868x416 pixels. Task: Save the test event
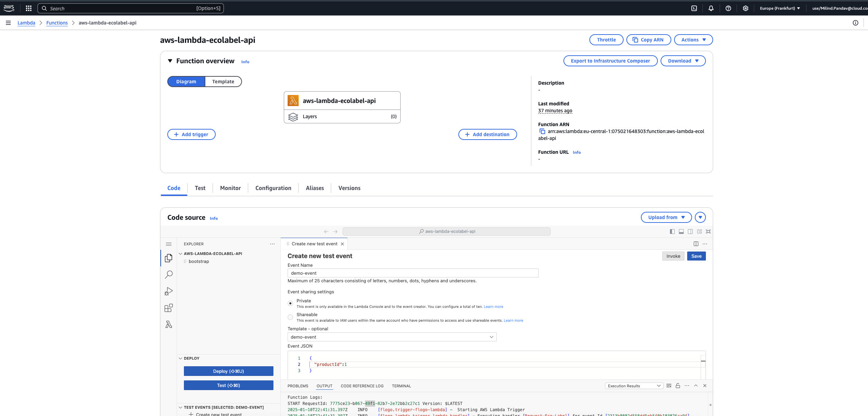pos(697,256)
